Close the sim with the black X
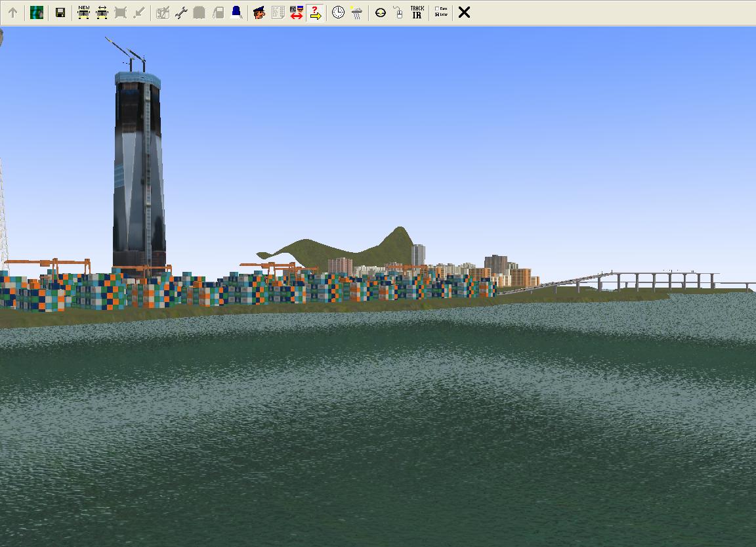Screen dimensions: 756x547 (x=465, y=12)
